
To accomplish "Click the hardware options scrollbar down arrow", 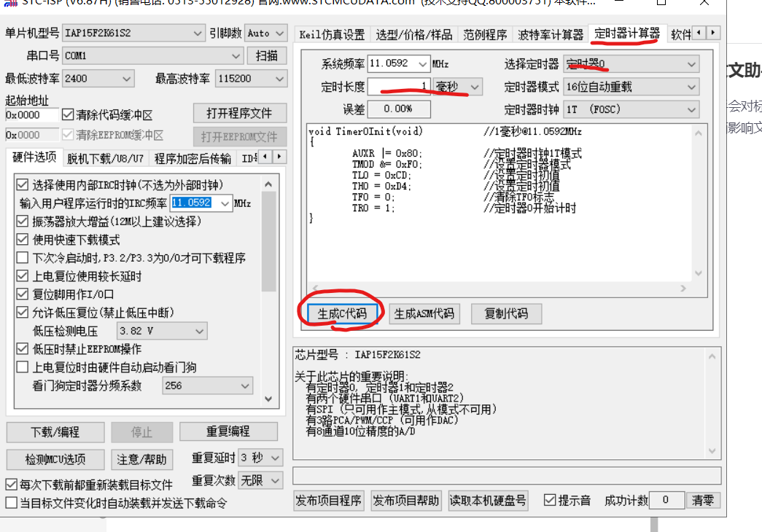I will click(x=268, y=399).
